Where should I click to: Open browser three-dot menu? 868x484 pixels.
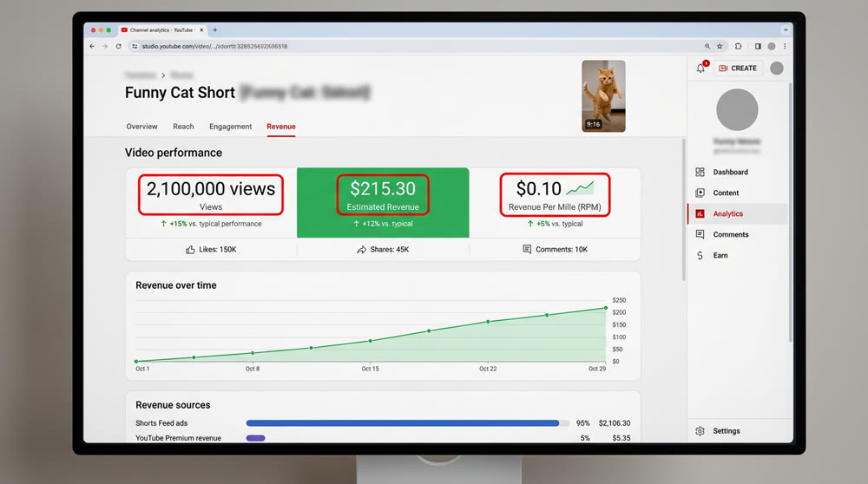[x=785, y=47]
